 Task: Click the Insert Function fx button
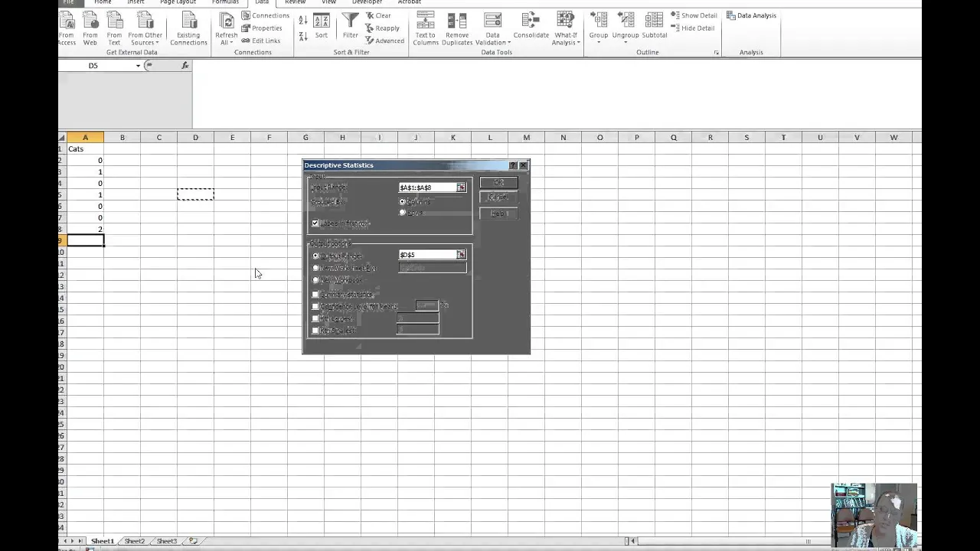coord(185,66)
